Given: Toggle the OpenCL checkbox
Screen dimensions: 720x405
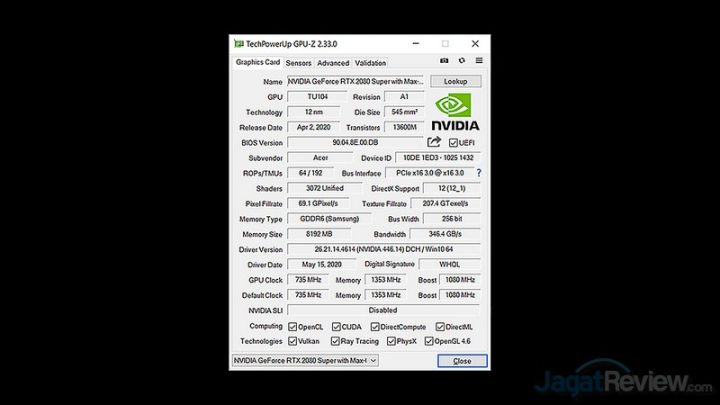Looking at the screenshot, I should [292, 327].
